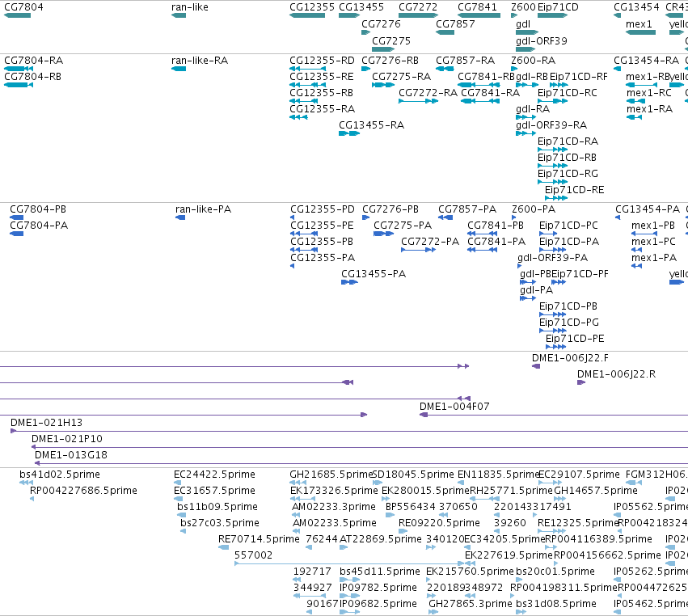The image size is (688, 616).
Task: Click transcript Eip71CD-RG
Action: [568, 174]
